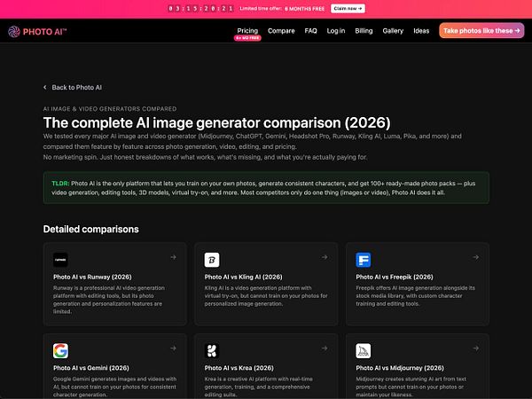Open Photo AI vs Gemini (2026) title
Viewport: 532px width, 399px height.
pyautogui.click(x=91, y=368)
